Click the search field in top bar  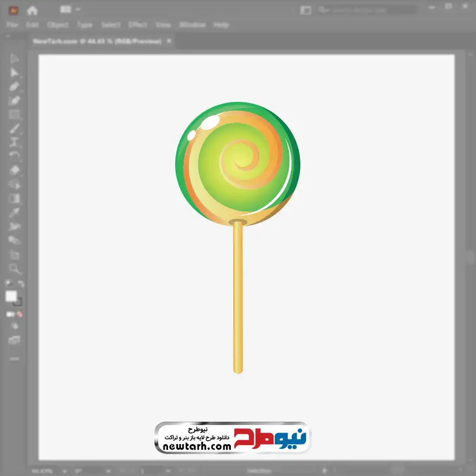(x=367, y=10)
